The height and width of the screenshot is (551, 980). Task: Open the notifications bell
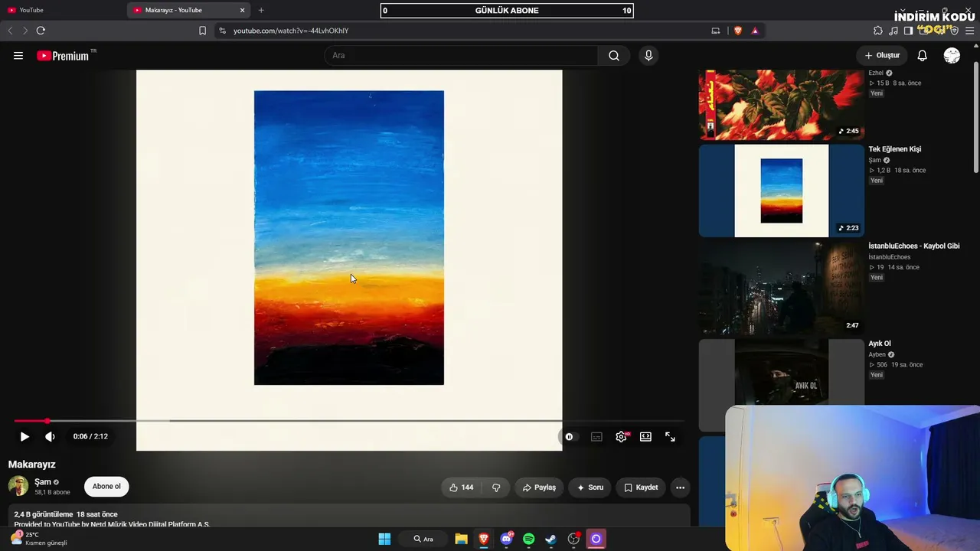click(x=923, y=56)
